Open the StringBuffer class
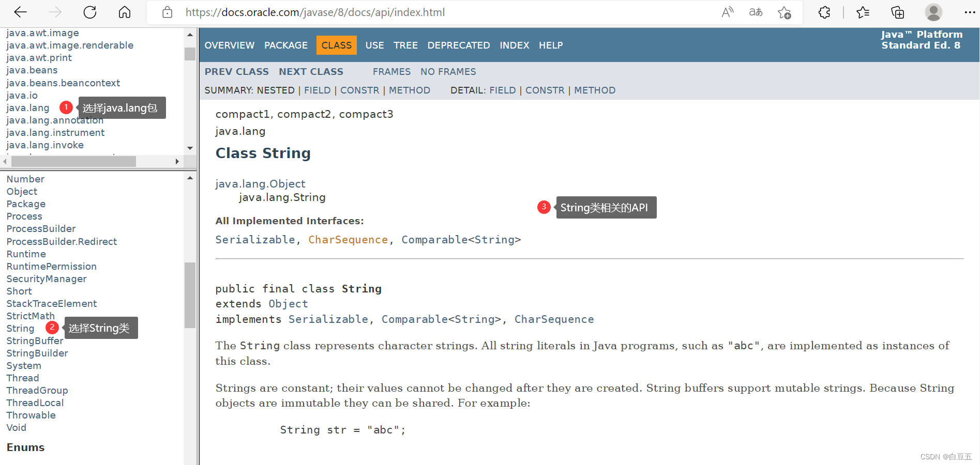This screenshot has width=980, height=465. (35, 341)
